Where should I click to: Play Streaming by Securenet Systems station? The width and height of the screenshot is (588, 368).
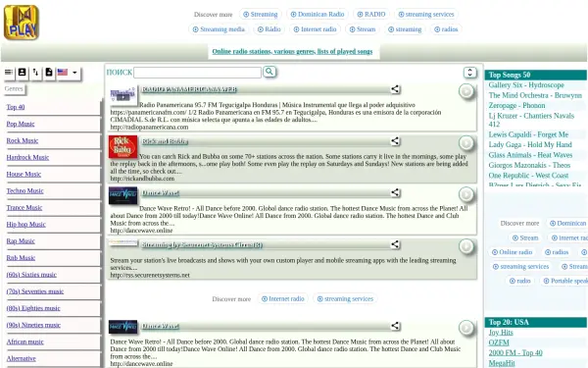pos(466,246)
